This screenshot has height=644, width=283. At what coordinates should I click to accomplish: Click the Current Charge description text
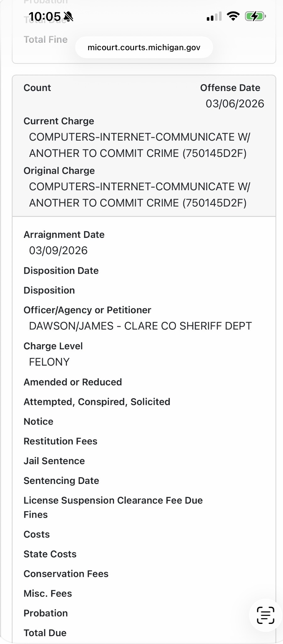point(139,145)
